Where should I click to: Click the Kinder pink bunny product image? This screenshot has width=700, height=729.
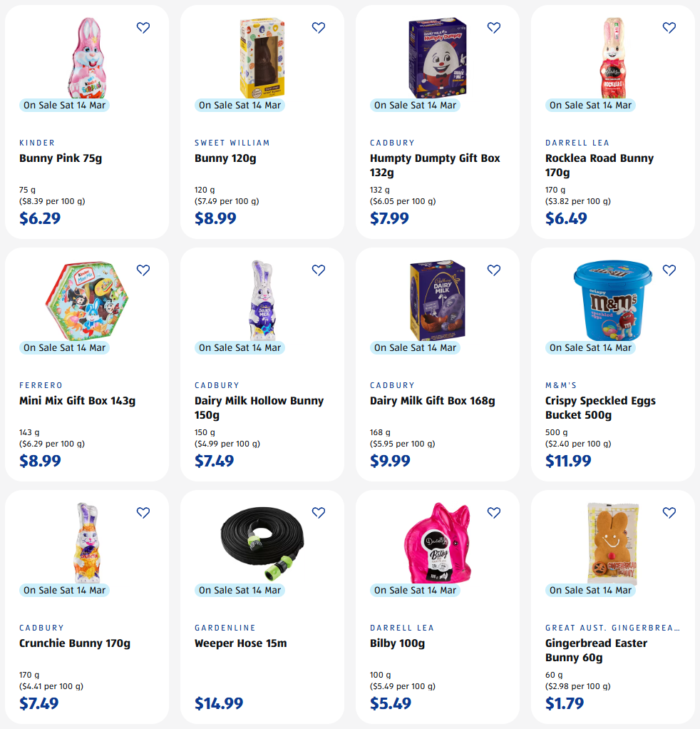[x=87, y=57]
